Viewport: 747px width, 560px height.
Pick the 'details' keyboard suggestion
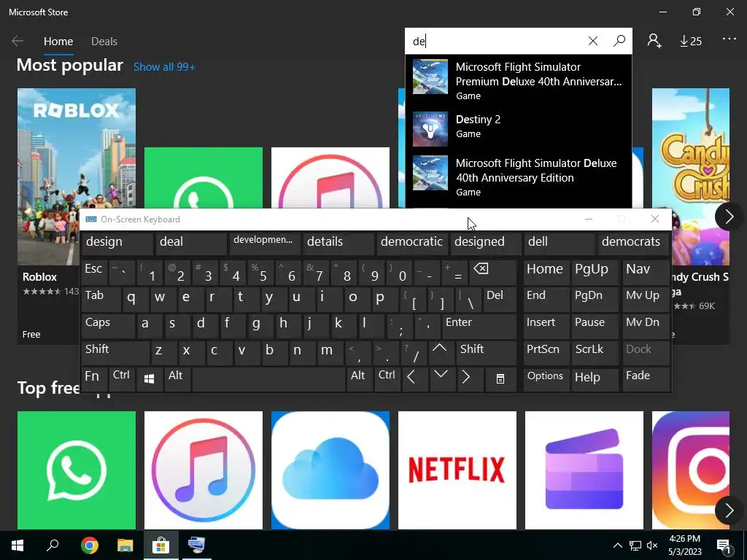tap(338, 243)
